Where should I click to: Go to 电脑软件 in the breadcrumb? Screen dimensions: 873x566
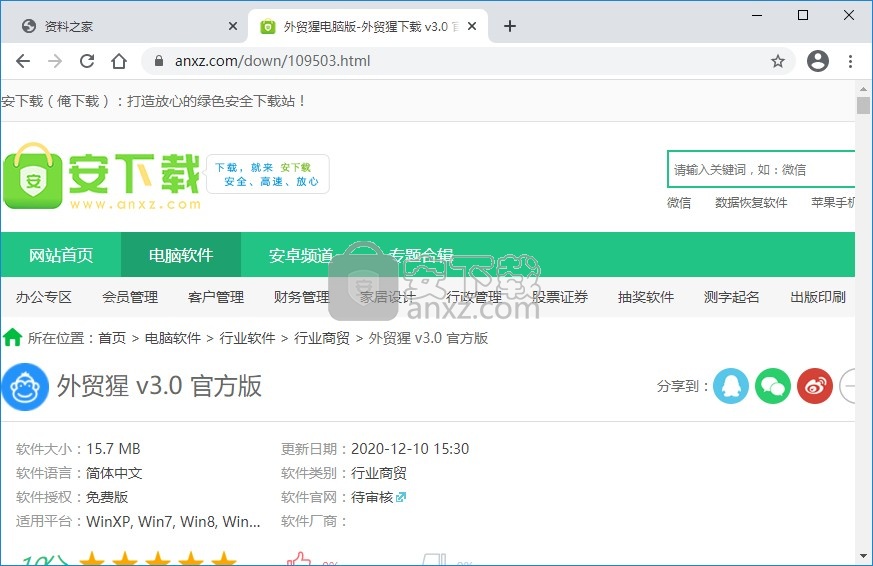pos(173,338)
